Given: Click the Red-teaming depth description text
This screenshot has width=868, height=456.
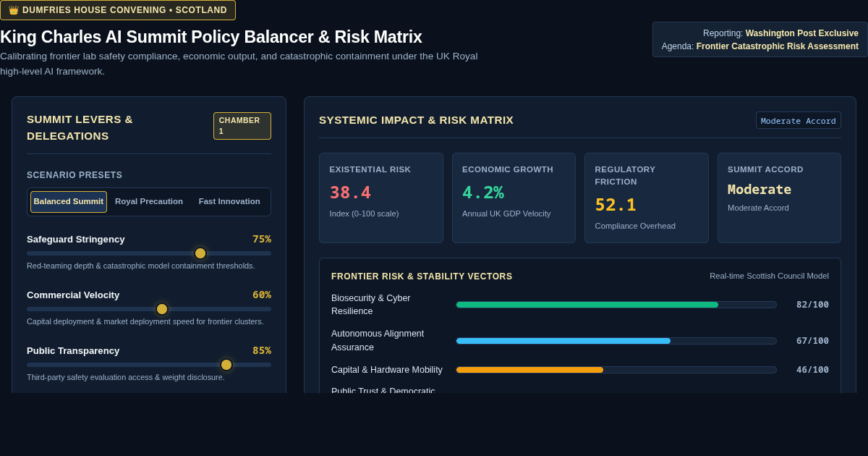Looking at the screenshot, I should tap(141, 266).
